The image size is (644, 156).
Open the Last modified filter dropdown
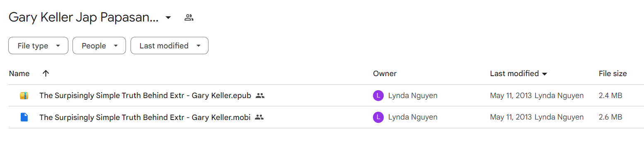tap(169, 46)
